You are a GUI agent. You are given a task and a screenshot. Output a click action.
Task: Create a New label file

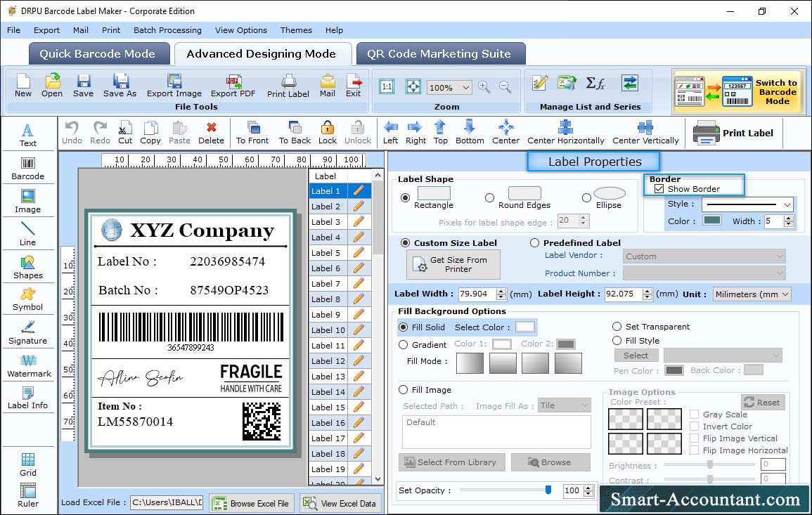23,86
